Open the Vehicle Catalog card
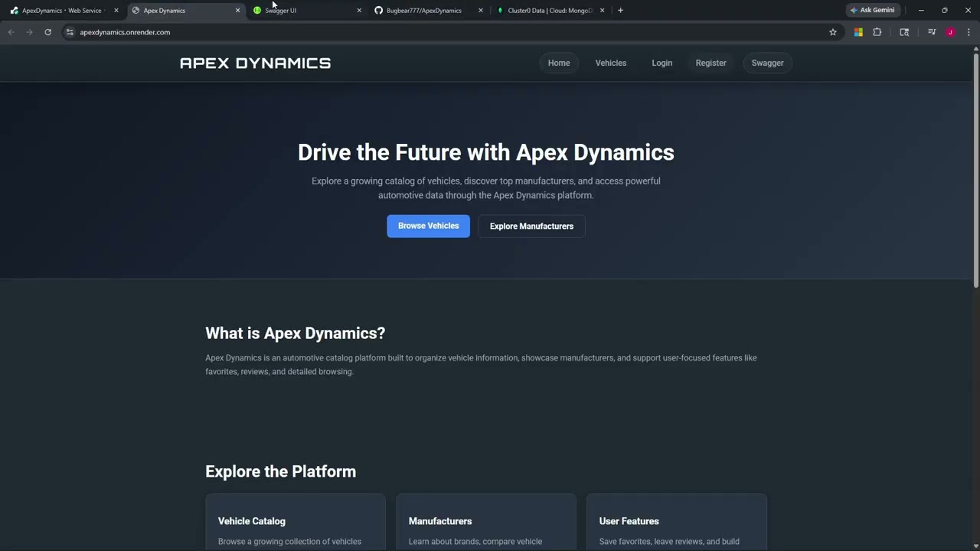The width and height of the screenshot is (980, 551). (296, 522)
